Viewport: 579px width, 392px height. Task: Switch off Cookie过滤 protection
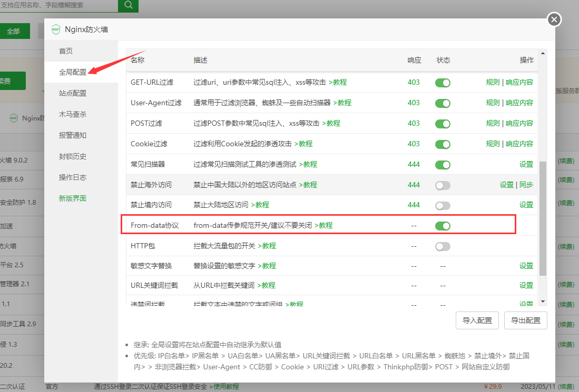coord(443,144)
